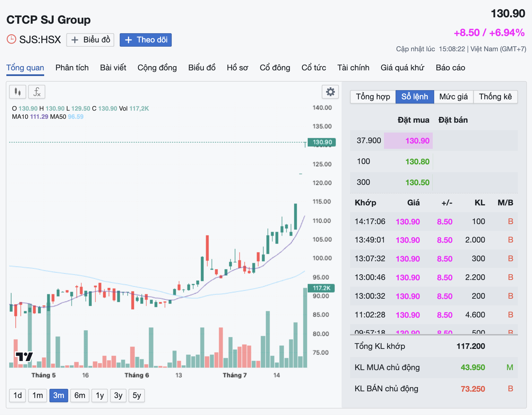This screenshot has height=415, width=532.
Task: Click the clock icon beside SJS:HSX
Action: [12, 39]
